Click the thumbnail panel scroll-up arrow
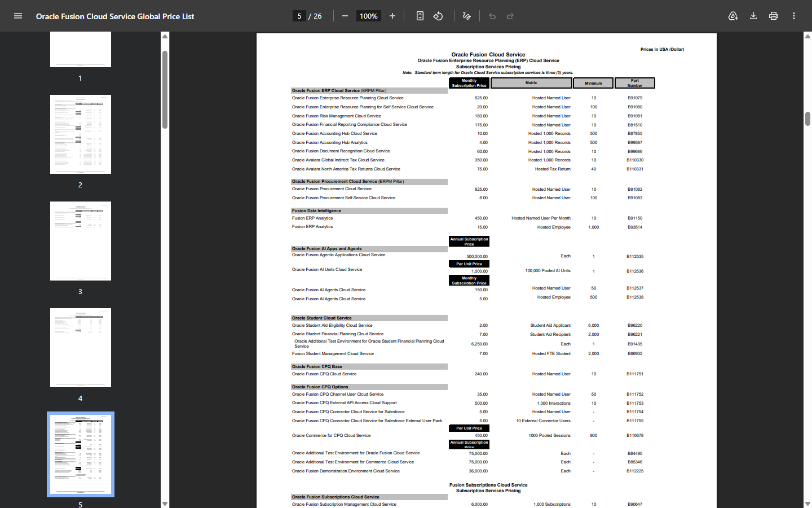Viewport: 812px width, 508px height. click(165, 36)
